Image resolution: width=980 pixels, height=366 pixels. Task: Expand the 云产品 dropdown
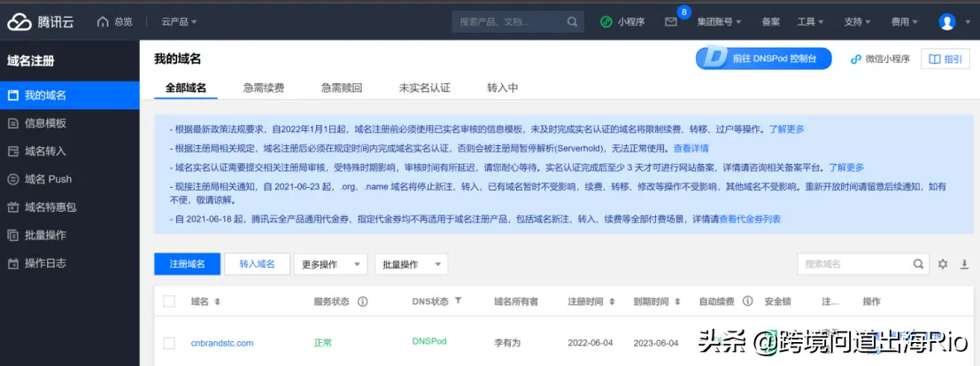(179, 22)
